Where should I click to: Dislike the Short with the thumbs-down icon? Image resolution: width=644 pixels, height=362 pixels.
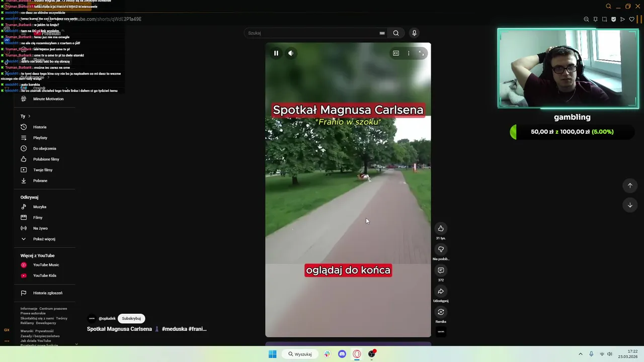pos(441,249)
